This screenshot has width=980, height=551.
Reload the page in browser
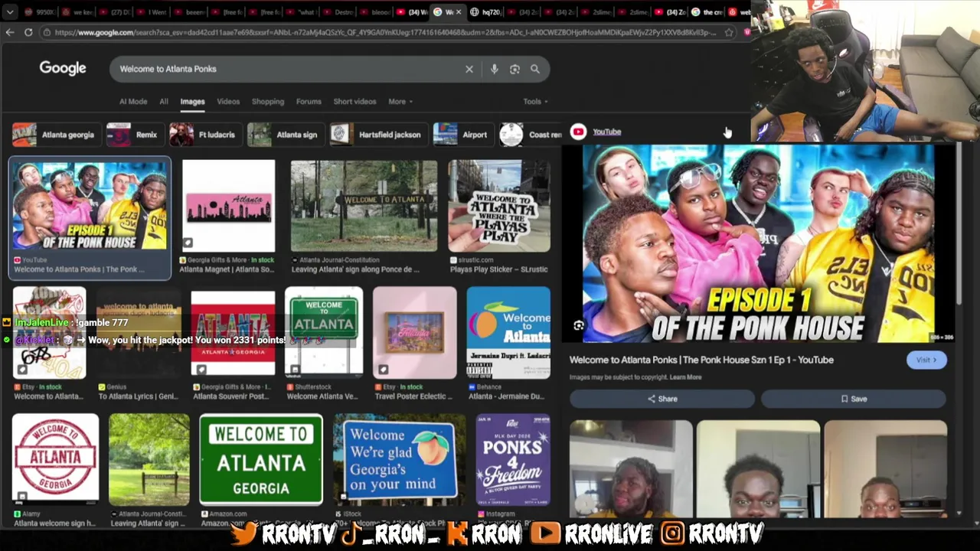point(28,32)
